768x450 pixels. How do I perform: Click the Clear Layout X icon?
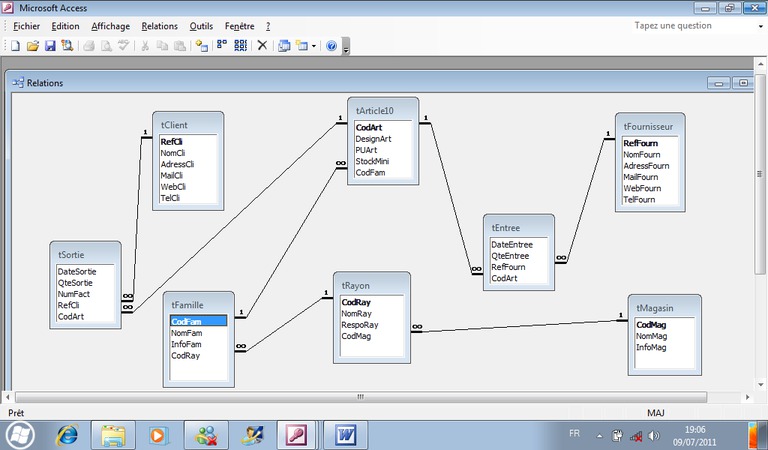pyautogui.click(x=263, y=46)
